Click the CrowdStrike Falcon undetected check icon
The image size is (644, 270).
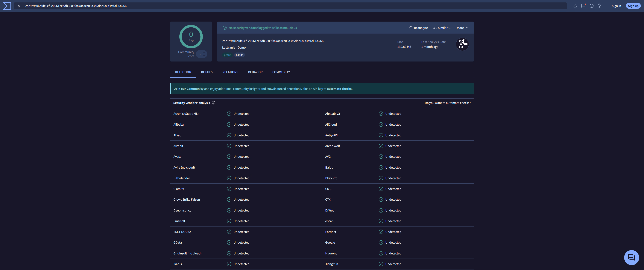[x=229, y=200]
